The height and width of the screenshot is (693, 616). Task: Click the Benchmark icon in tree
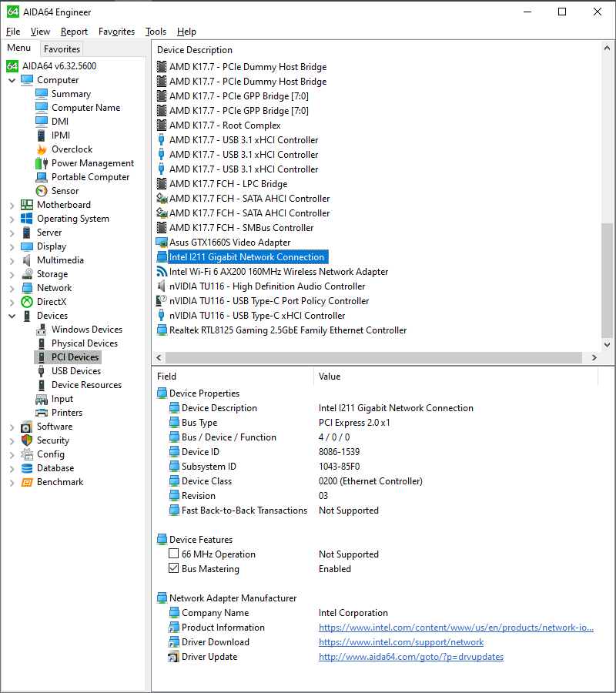click(27, 482)
